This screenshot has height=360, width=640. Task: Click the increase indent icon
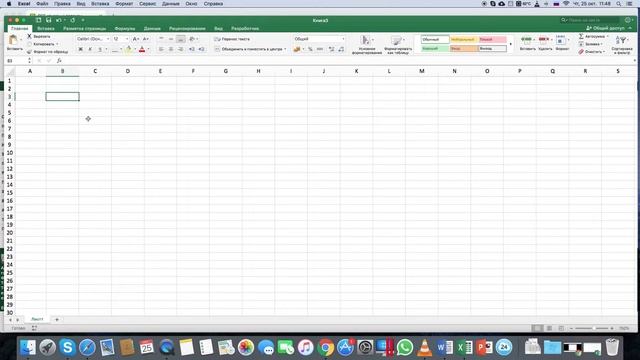point(201,49)
